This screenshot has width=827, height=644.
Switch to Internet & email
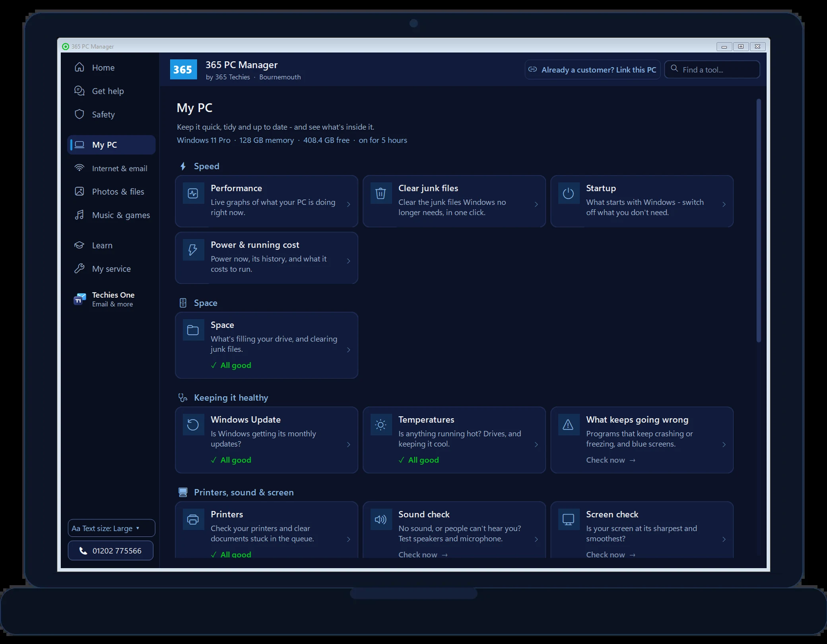(111, 168)
